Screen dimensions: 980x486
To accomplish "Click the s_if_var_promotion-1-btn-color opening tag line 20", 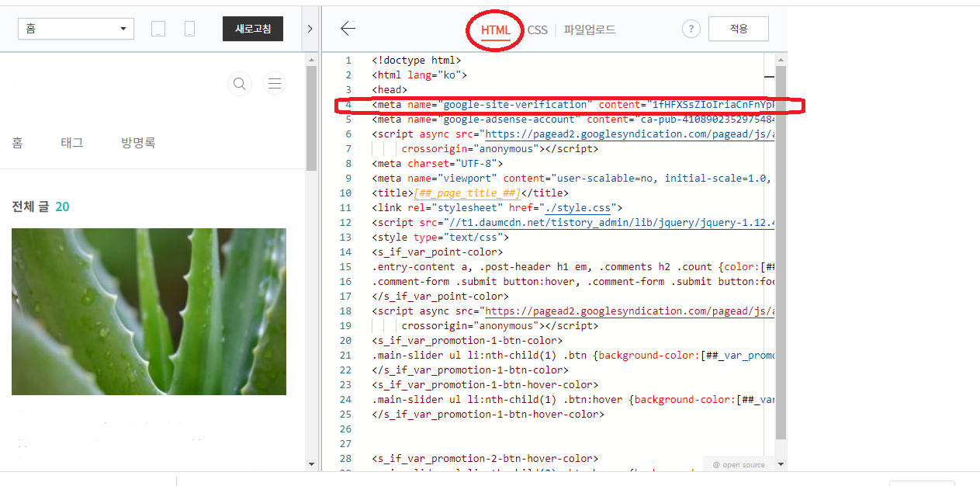I will tap(467, 340).
